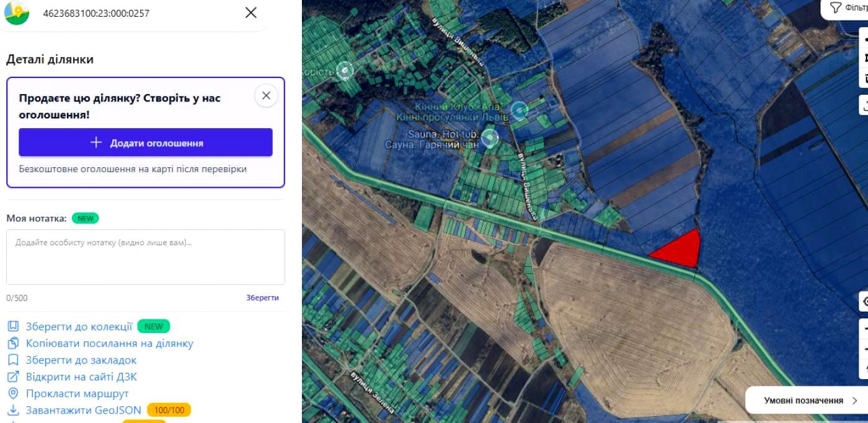The image size is (868, 423).
Task: Click download icon beside 'Завантажити GeoJSON'
Action: [14, 410]
